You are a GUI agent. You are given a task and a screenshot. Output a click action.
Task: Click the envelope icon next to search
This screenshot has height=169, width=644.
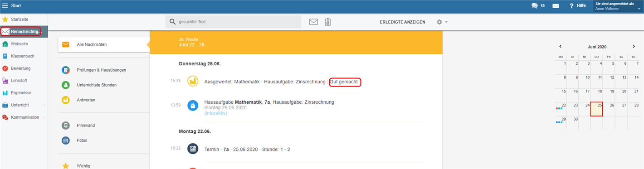pyautogui.click(x=313, y=22)
